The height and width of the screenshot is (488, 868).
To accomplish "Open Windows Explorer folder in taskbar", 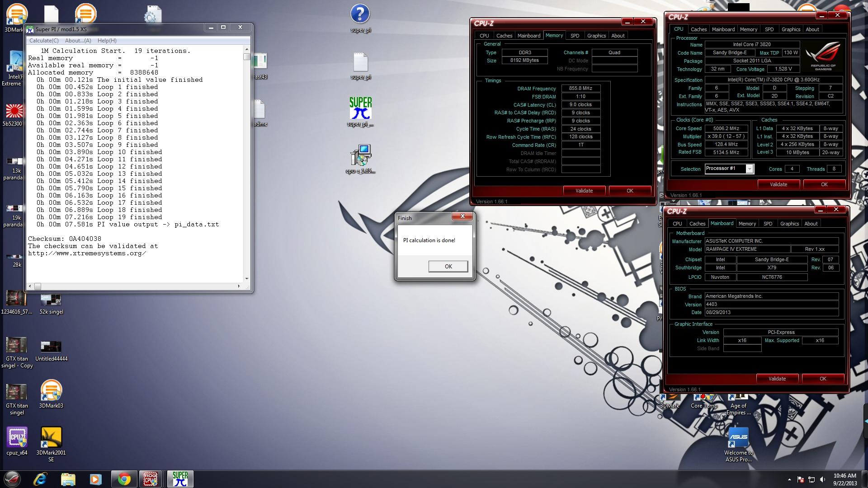I will click(68, 479).
